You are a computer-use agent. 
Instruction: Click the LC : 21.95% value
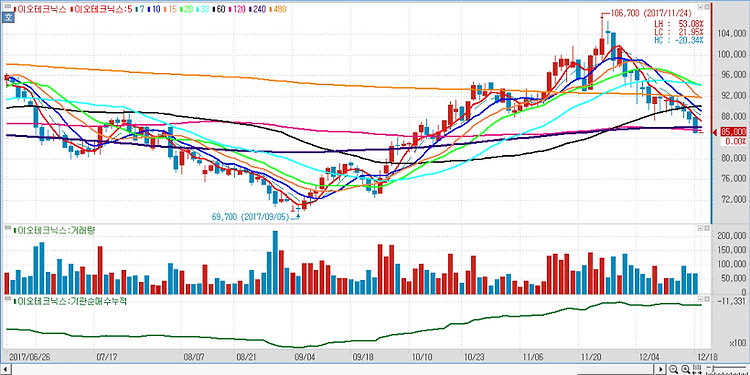tap(679, 32)
